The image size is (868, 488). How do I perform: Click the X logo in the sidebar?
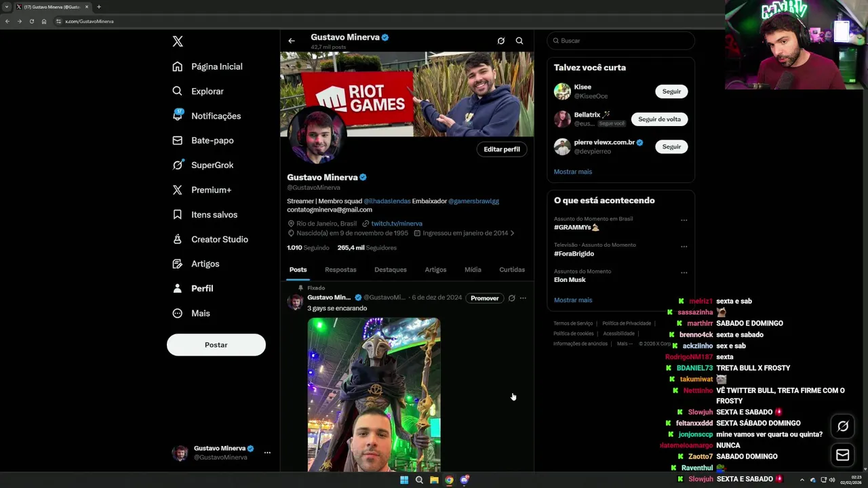[x=178, y=41]
